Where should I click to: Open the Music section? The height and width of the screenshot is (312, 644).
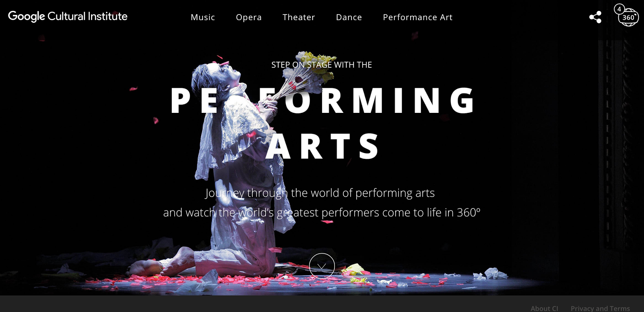click(203, 17)
